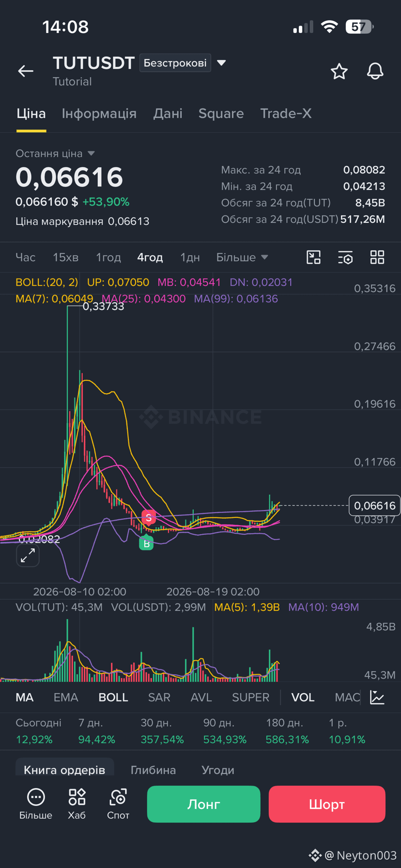Toggle the VOL sub-indicator
Viewport: 401px width, 868px height.
point(303,697)
